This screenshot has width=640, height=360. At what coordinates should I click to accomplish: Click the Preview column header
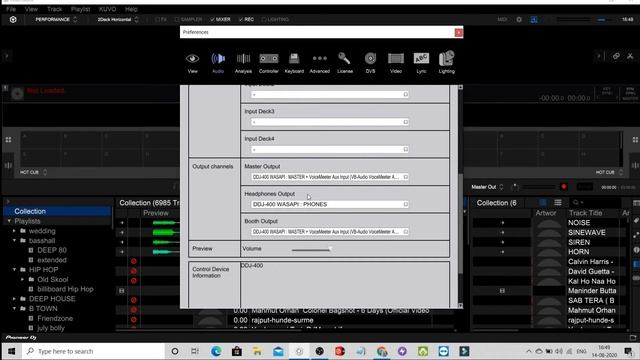156,213
